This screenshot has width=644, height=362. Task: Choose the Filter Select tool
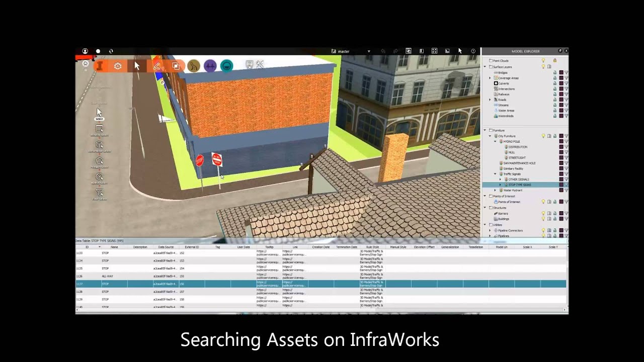click(99, 195)
